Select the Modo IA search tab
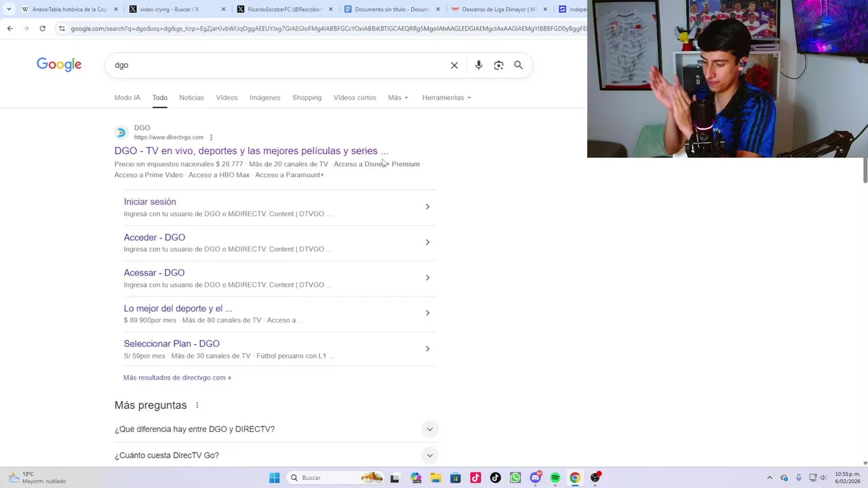 coord(127,98)
